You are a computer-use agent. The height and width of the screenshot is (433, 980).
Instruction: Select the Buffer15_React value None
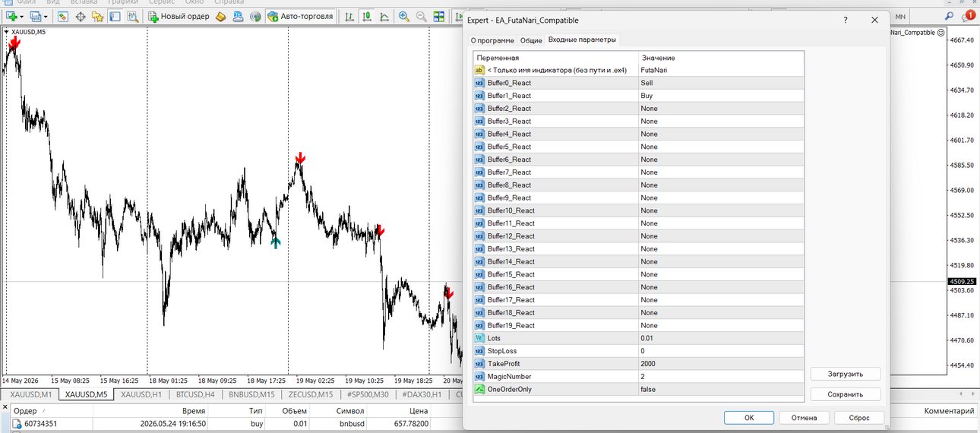point(720,274)
